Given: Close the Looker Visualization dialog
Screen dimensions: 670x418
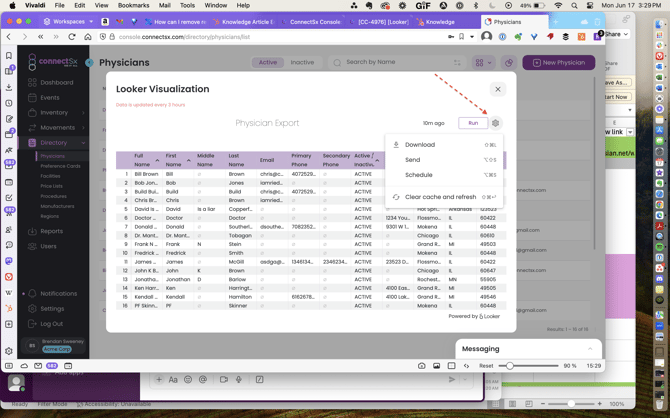Looking at the screenshot, I should [497, 89].
